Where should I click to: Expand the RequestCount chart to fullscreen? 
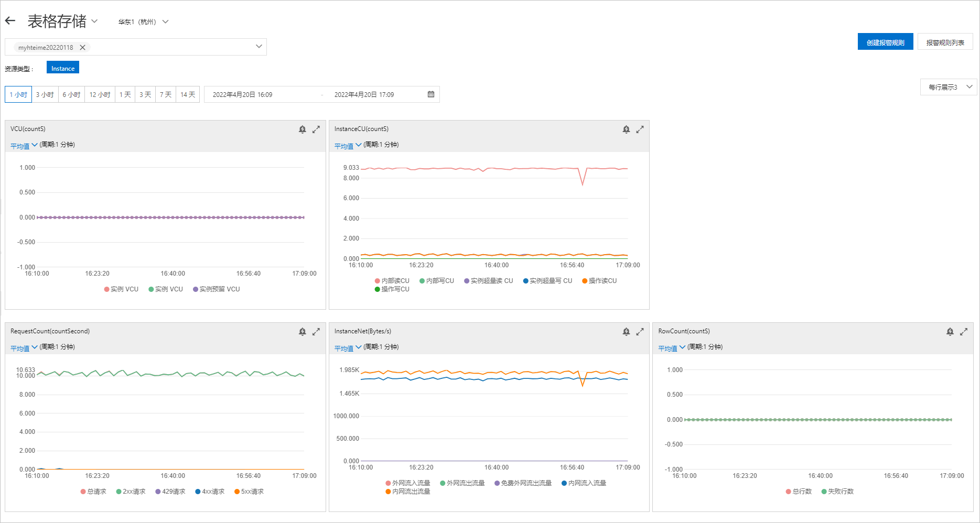click(316, 332)
